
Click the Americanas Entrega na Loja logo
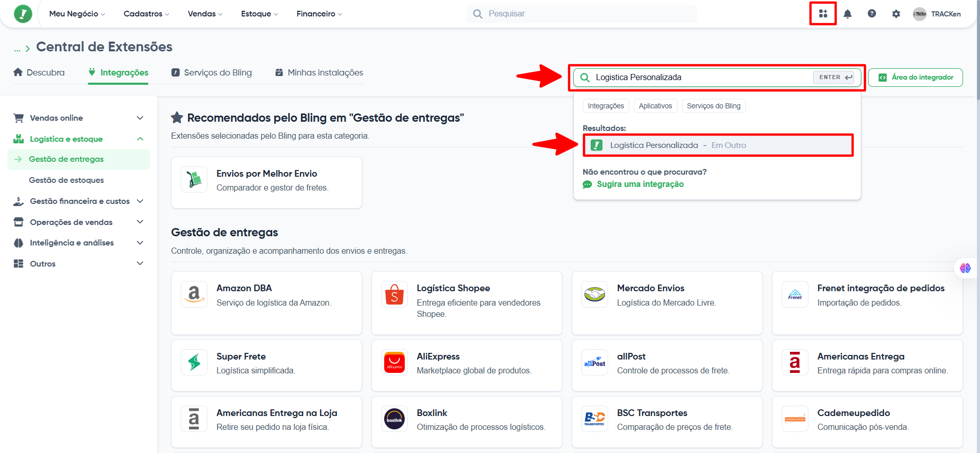click(194, 419)
